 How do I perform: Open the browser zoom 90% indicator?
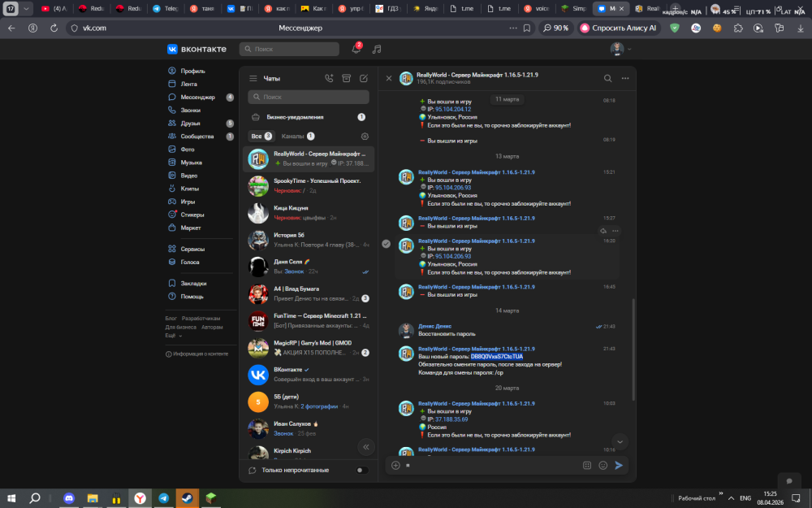555,28
